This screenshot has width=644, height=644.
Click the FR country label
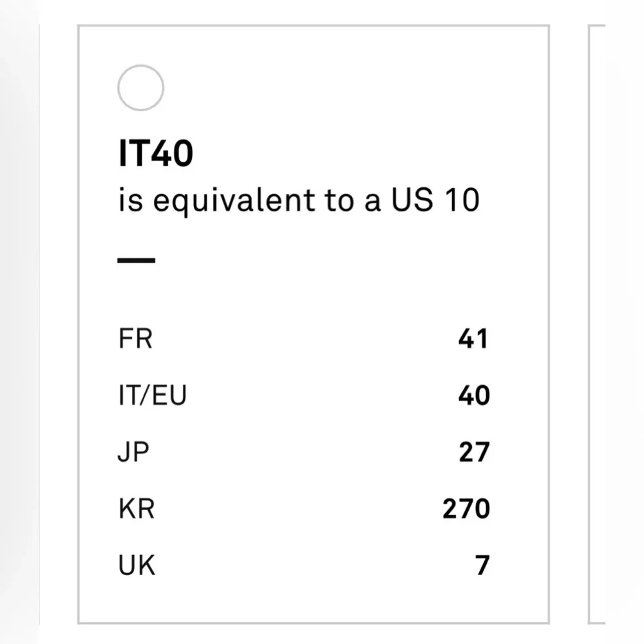(135, 339)
